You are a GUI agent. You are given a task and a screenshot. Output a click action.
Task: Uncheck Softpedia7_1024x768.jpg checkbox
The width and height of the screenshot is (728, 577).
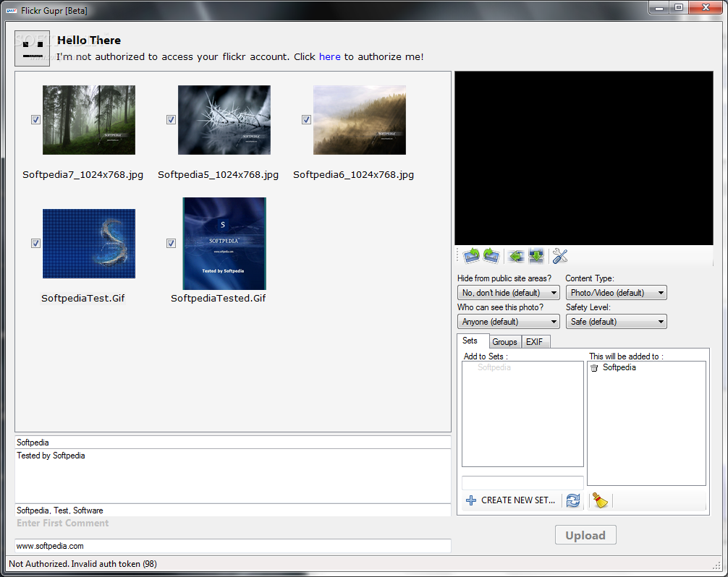(35, 120)
